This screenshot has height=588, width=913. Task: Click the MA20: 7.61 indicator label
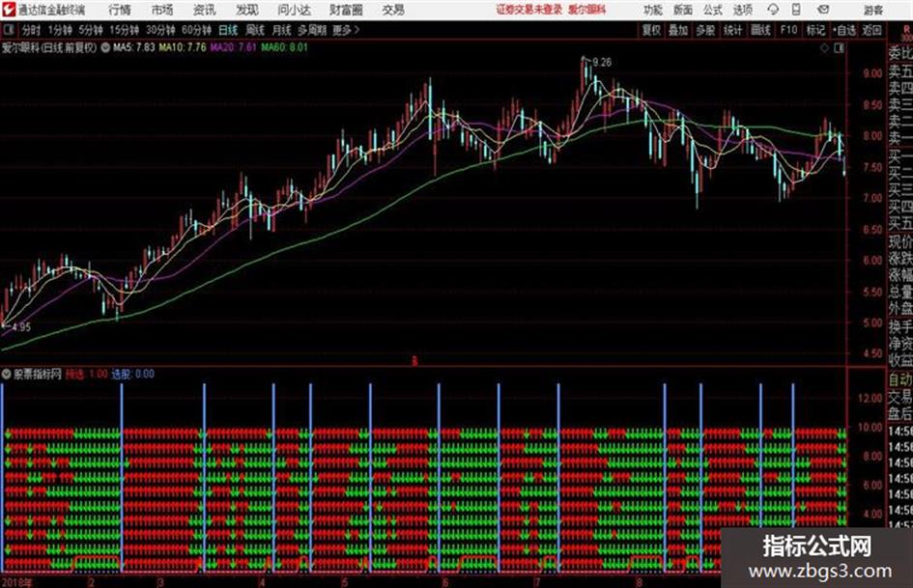pos(233,47)
